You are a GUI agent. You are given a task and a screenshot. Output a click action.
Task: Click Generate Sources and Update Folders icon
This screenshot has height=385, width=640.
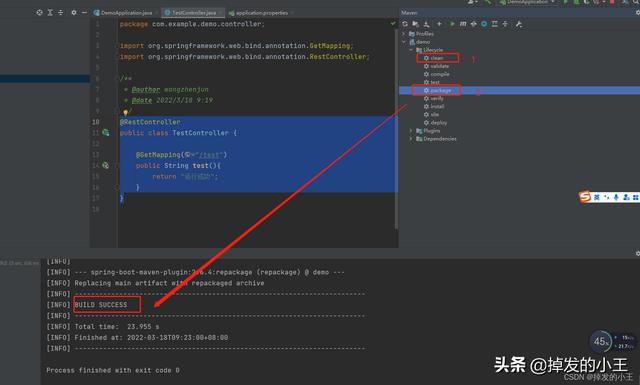(416, 24)
